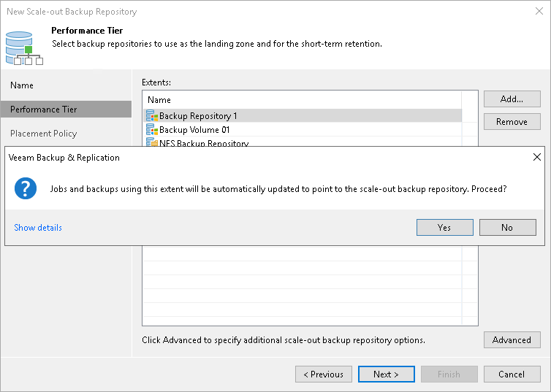Click the NFS Backup Repository icon
Image resolution: width=551 pixels, height=392 pixels.
click(x=152, y=142)
